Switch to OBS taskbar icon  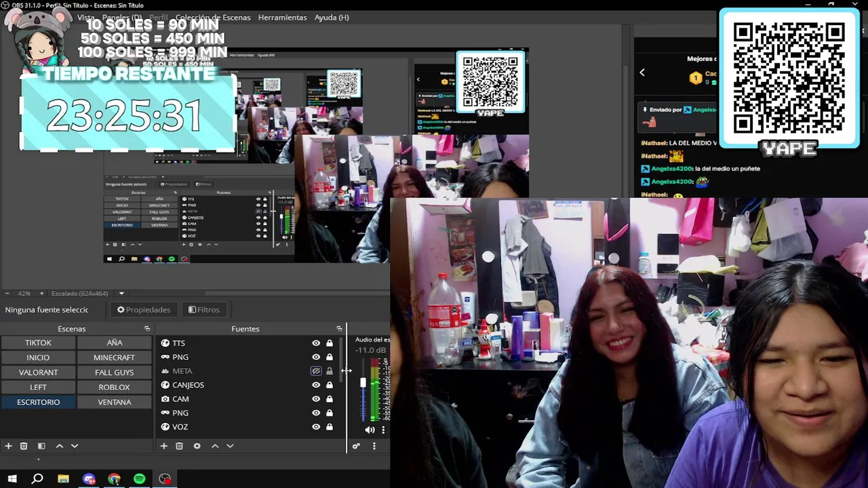tap(165, 479)
